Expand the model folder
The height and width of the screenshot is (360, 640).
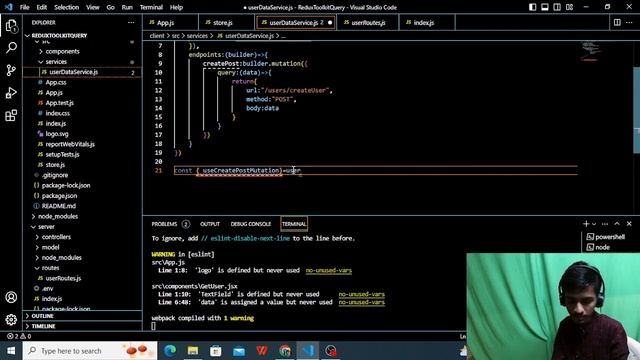50,247
